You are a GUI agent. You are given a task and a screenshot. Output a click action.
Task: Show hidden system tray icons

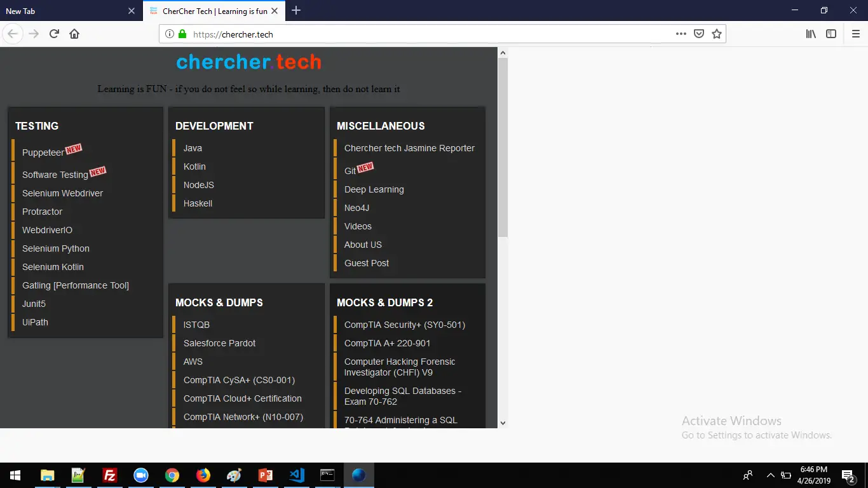click(x=770, y=475)
